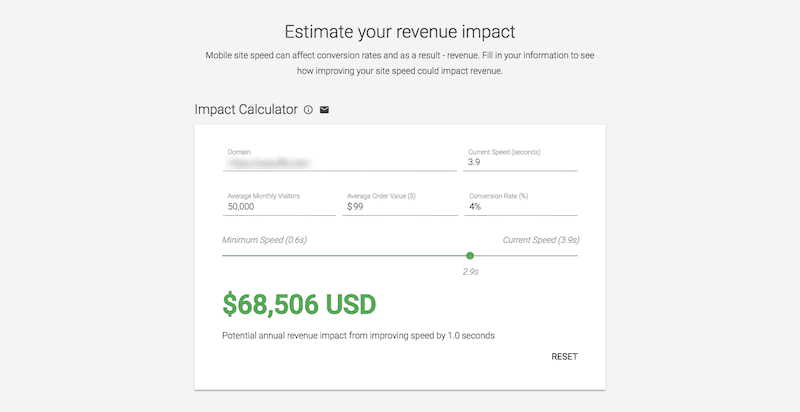
Task: Click the Impact Calculator title text
Action: click(x=246, y=110)
